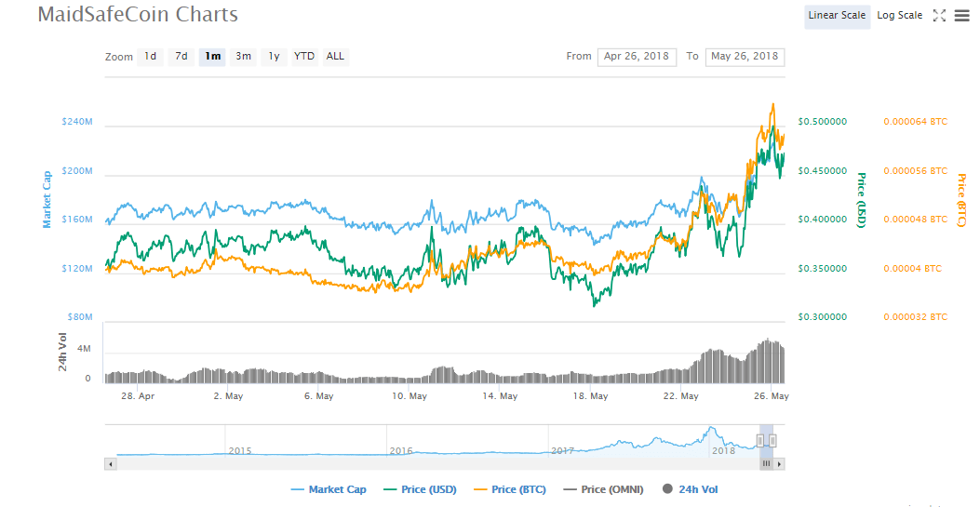Set zoom range to 7d

pyautogui.click(x=181, y=57)
